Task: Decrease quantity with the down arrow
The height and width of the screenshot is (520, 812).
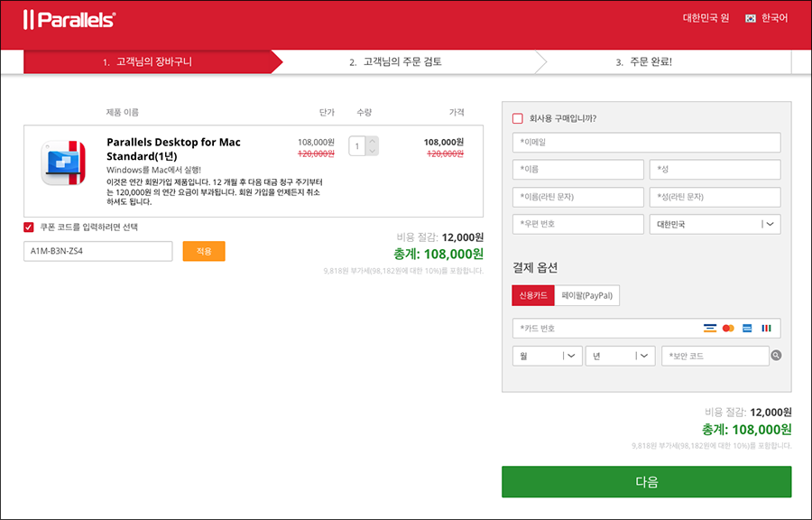Action: click(x=373, y=151)
